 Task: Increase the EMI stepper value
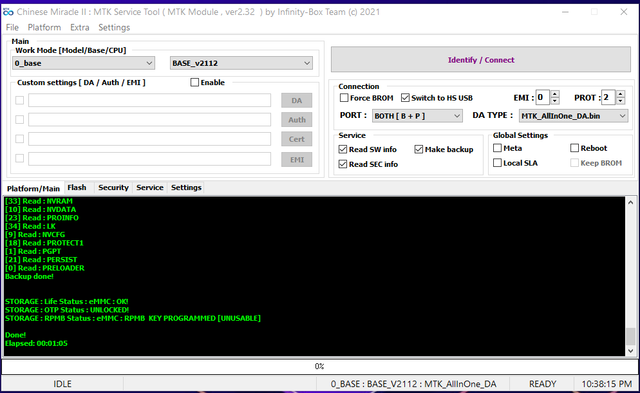click(555, 94)
